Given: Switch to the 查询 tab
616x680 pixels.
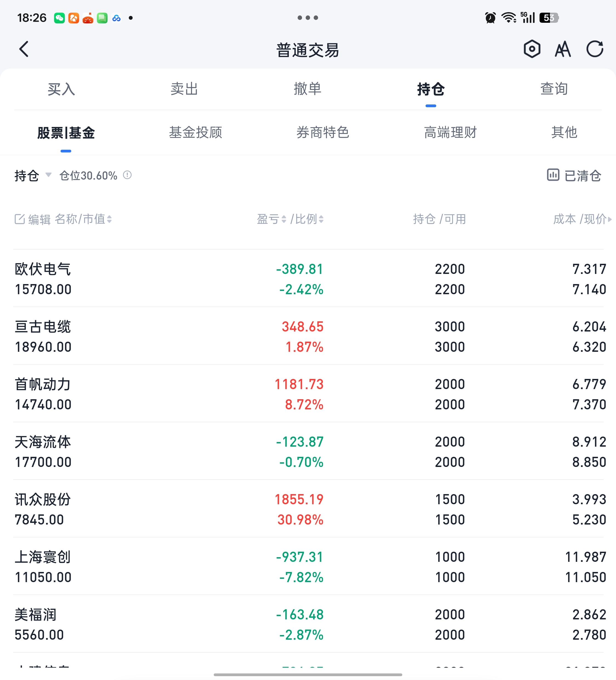Looking at the screenshot, I should click(554, 89).
